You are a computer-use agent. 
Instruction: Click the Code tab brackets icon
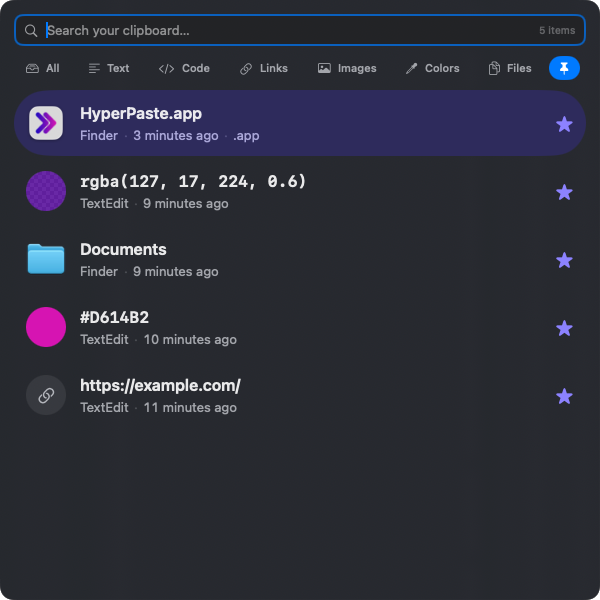click(166, 68)
